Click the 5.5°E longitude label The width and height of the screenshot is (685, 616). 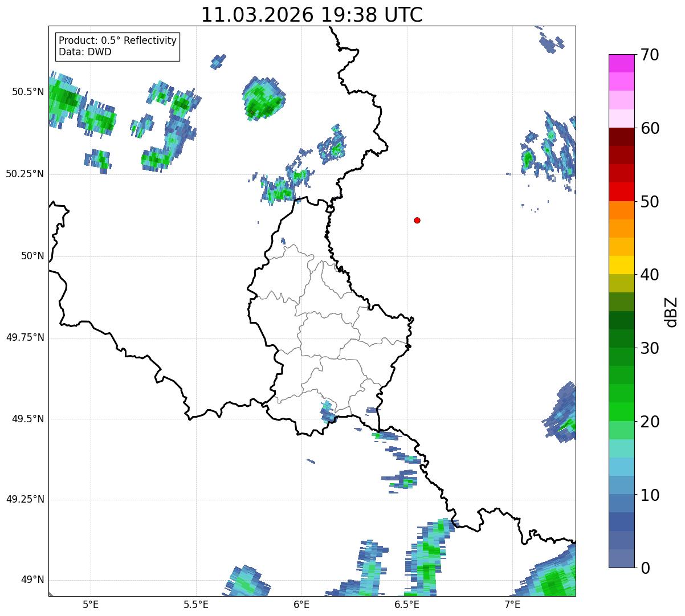pyautogui.click(x=196, y=605)
